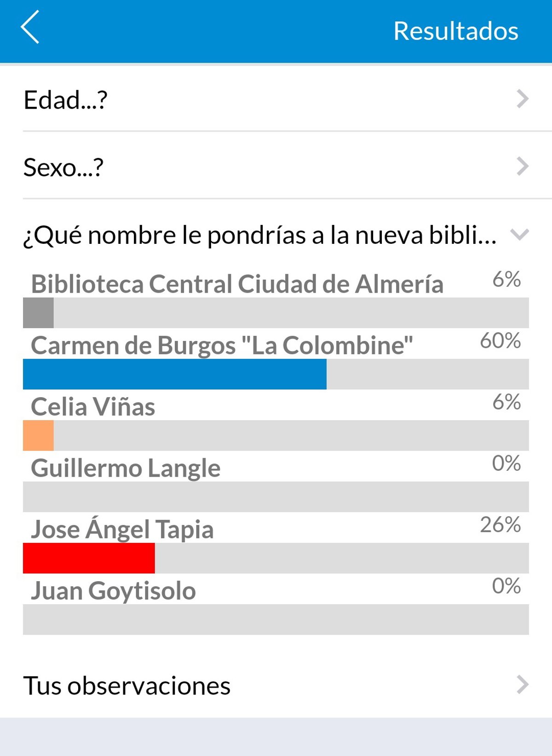Select the Guillermo Langle option label
Viewport: 552px width, 756px height.
tap(126, 468)
